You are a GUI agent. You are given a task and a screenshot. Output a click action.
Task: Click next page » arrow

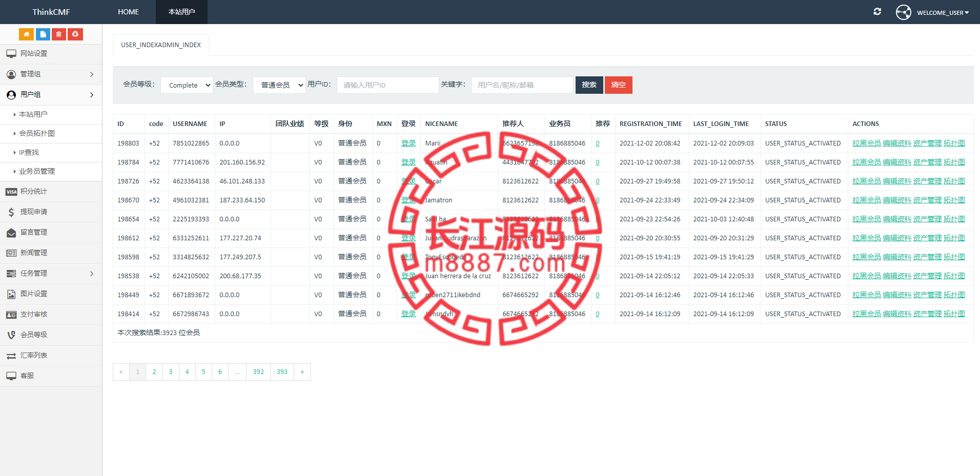(x=302, y=372)
